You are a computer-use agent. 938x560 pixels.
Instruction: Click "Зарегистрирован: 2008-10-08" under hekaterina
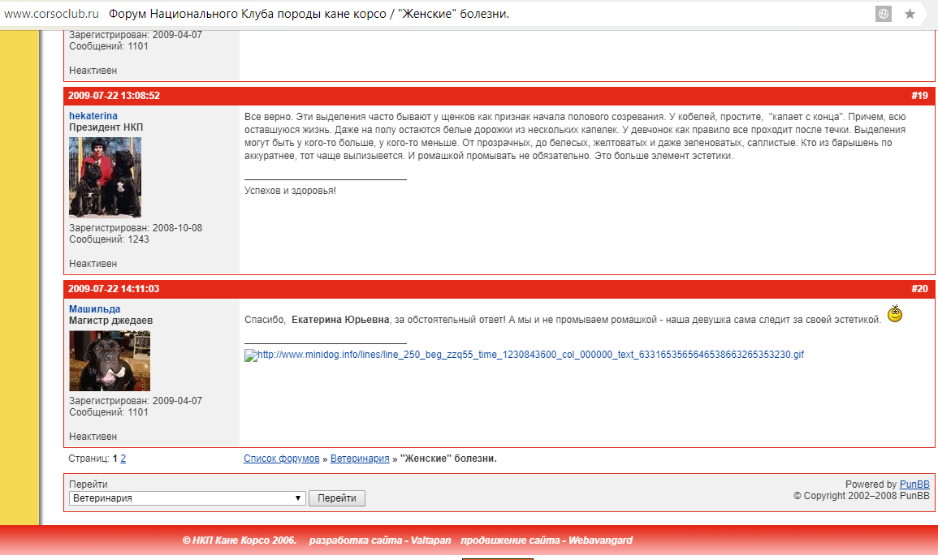(x=136, y=228)
